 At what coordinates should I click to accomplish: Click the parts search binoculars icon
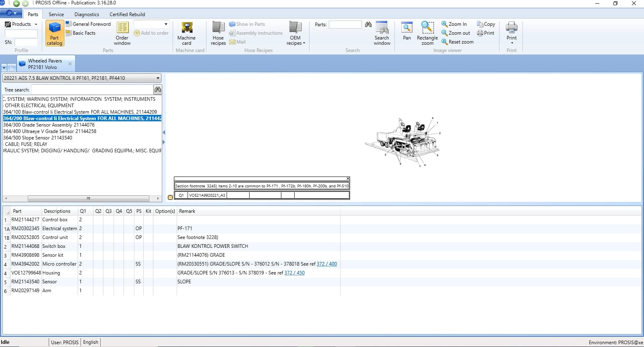[x=368, y=25]
